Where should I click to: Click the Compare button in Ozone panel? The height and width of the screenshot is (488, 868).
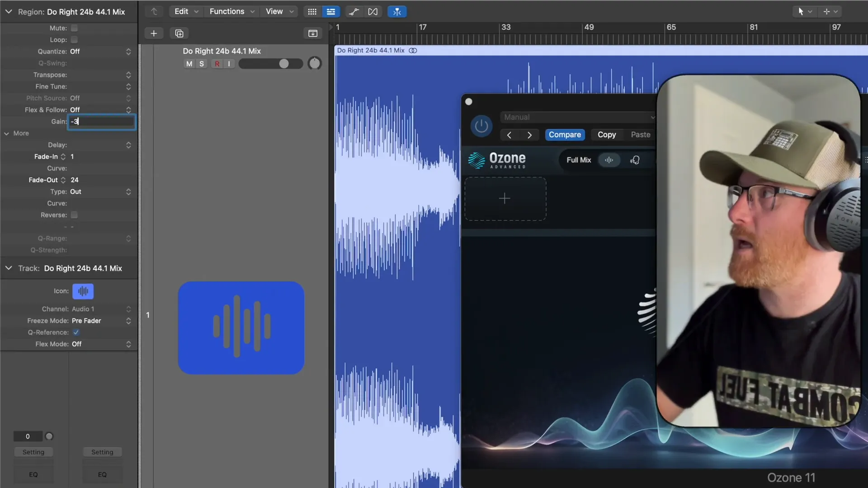pos(565,134)
